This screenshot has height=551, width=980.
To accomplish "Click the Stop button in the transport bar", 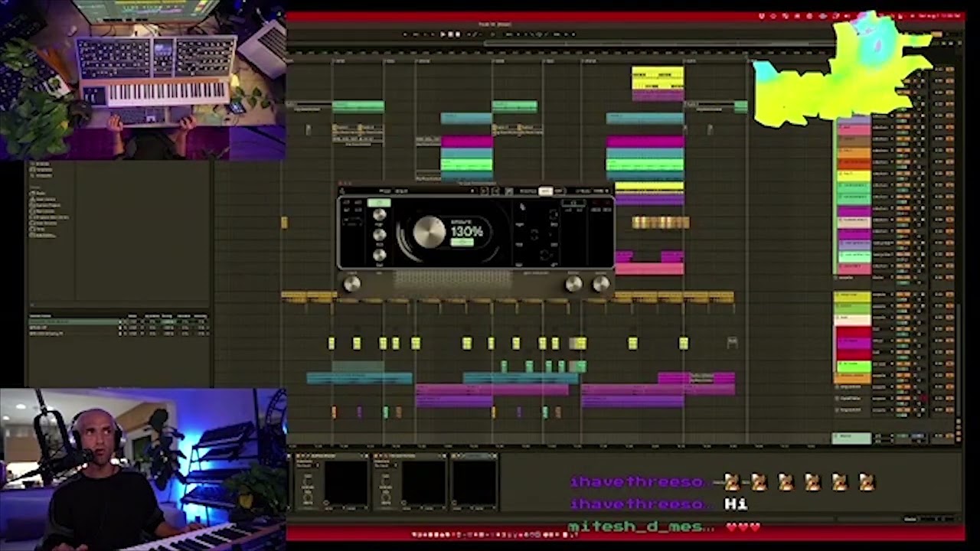I will point(450,34).
